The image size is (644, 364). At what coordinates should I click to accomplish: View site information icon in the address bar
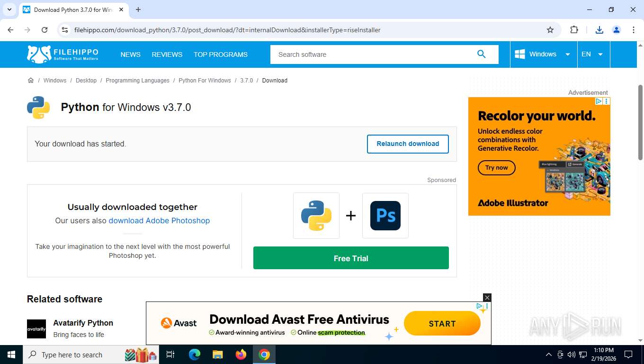coord(65,30)
